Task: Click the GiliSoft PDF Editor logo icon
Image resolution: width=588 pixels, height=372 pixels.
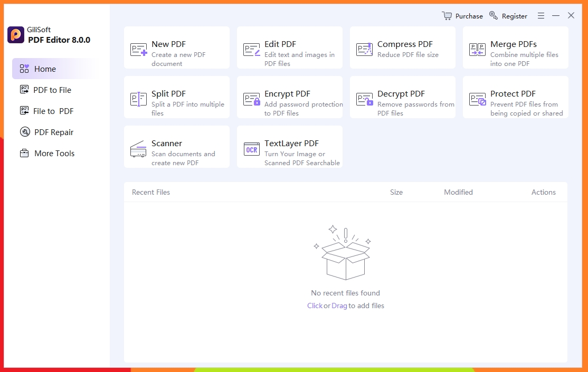Action: point(16,35)
